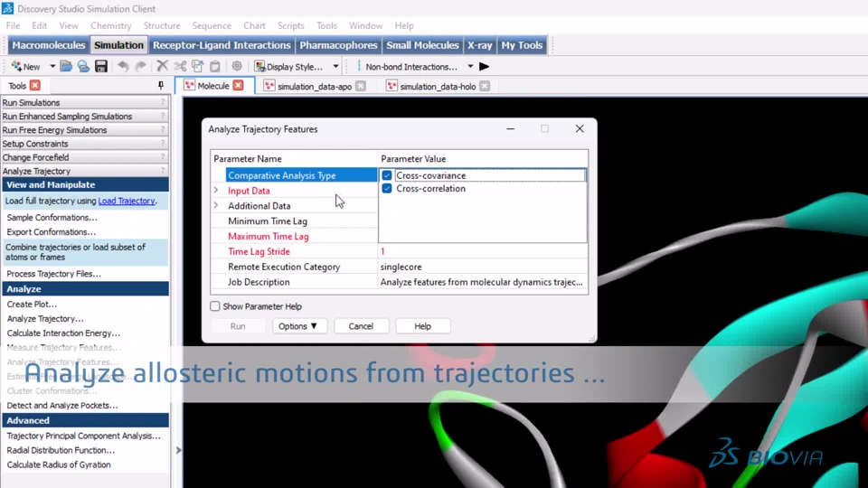
Task: Click the Copy icon in toolbar
Action: click(198, 66)
